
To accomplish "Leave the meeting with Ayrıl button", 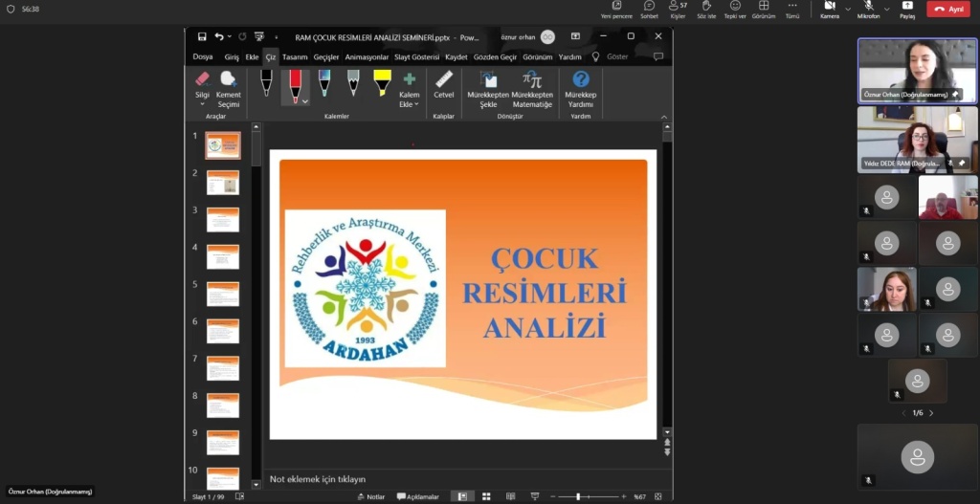I will point(949,9).
